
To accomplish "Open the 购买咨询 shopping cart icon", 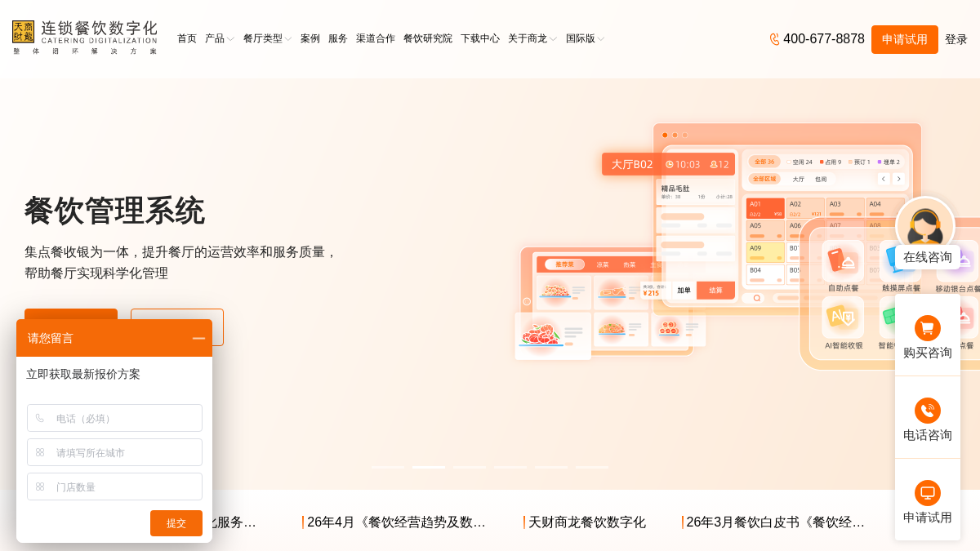I will point(928,328).
